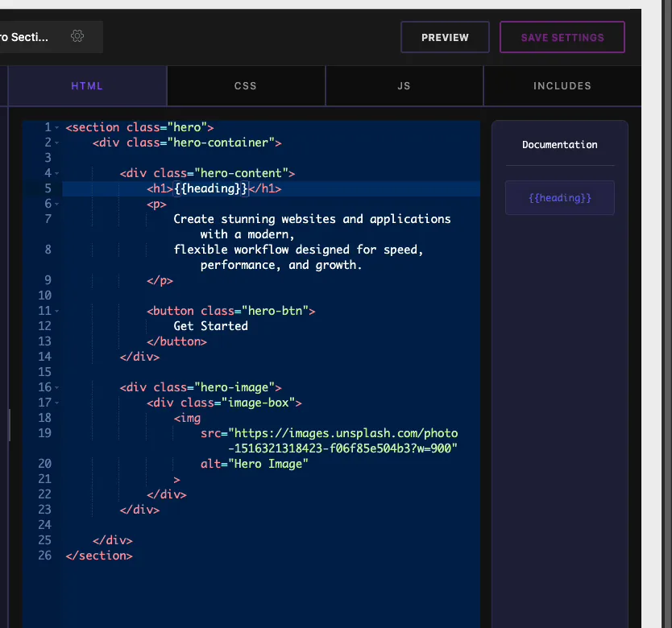The image size is (672, 628).
Task: Open settings gear next to Hero Section title
Action: (x=77, y=36)
